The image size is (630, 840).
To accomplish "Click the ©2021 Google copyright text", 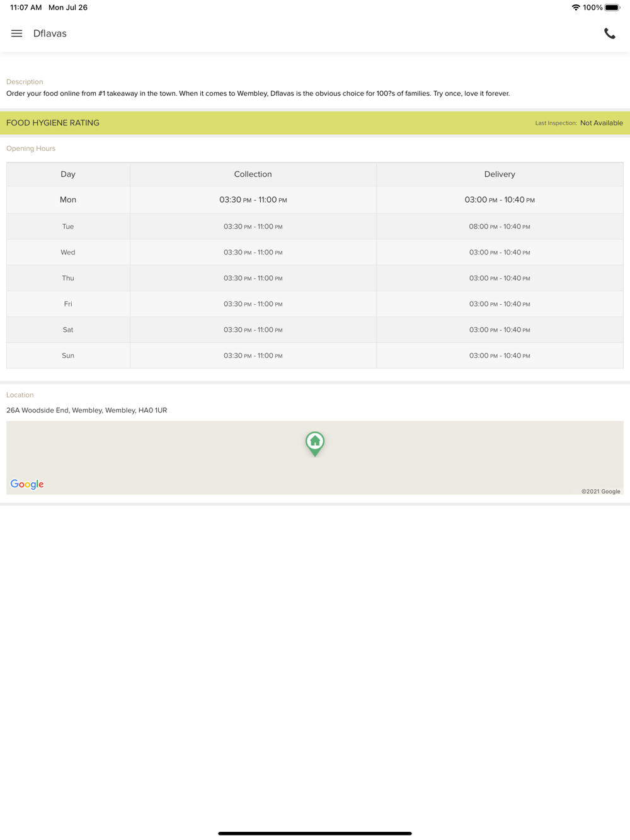I will point(601,491).
